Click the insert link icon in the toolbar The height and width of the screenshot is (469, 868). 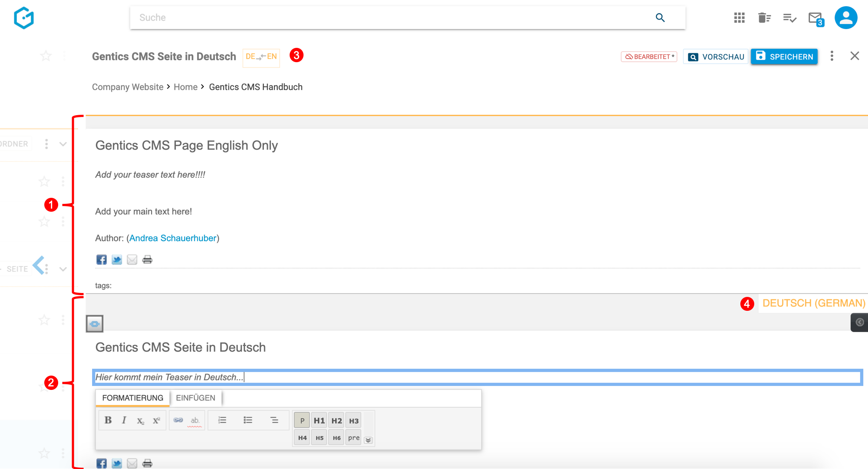[x=178, y=420]
